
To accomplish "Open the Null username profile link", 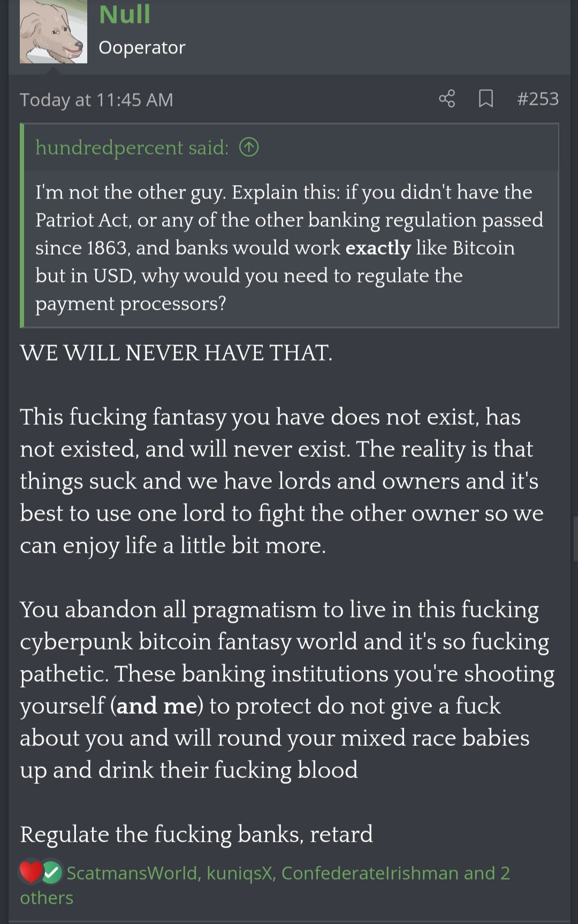I will [x=125, y=14].
